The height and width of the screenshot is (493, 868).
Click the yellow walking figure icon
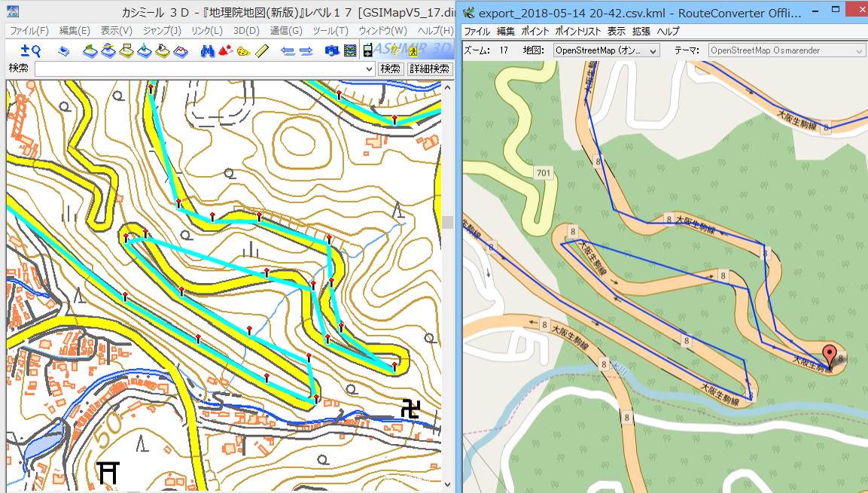pos(413,51)
